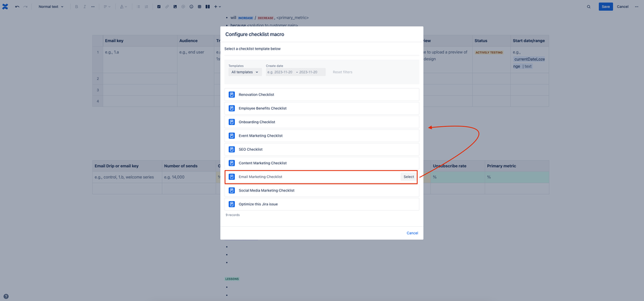Open more formatting options in the toolbar
The width and height of the screenshot is (644, 301).
pos(93,6)
